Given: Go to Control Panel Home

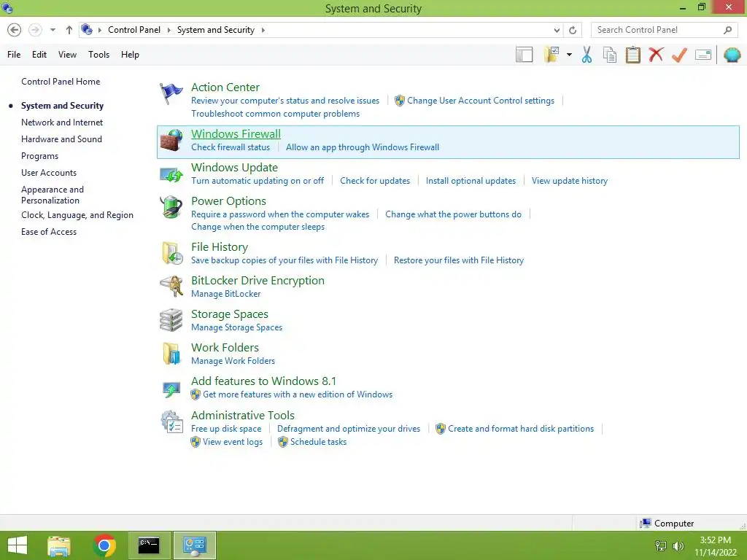Looking at the screenshot, I should (61, 82).
